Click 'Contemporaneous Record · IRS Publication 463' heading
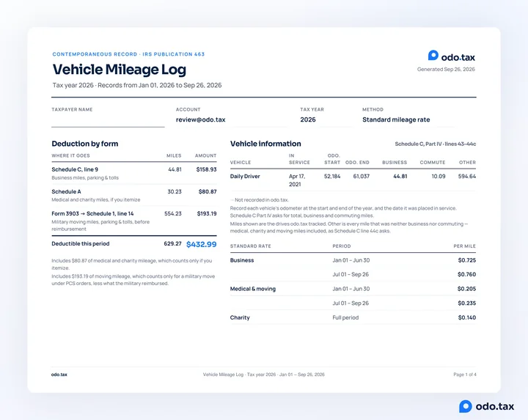528x420 pixels. (x=128, y=54)
